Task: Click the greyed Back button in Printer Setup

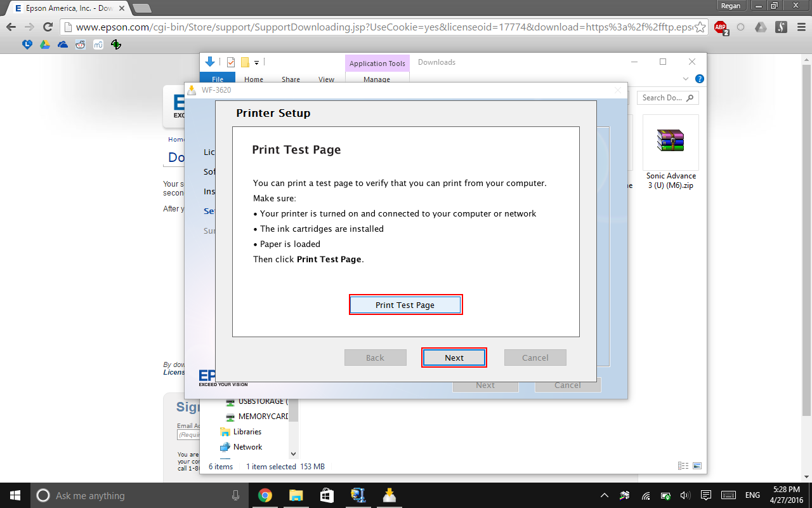Action: (x=376, y=358)
